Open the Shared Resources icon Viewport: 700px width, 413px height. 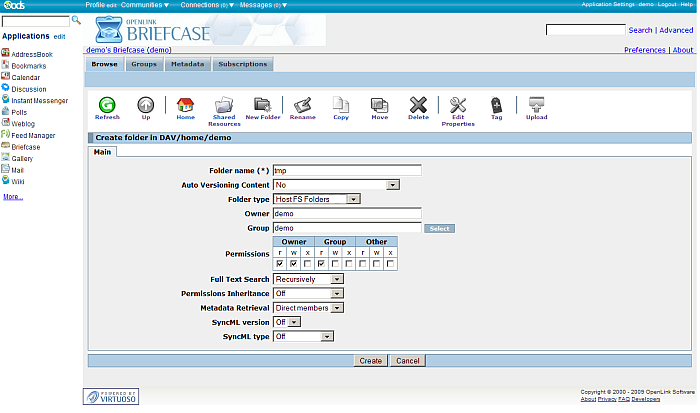pos(224,104)
